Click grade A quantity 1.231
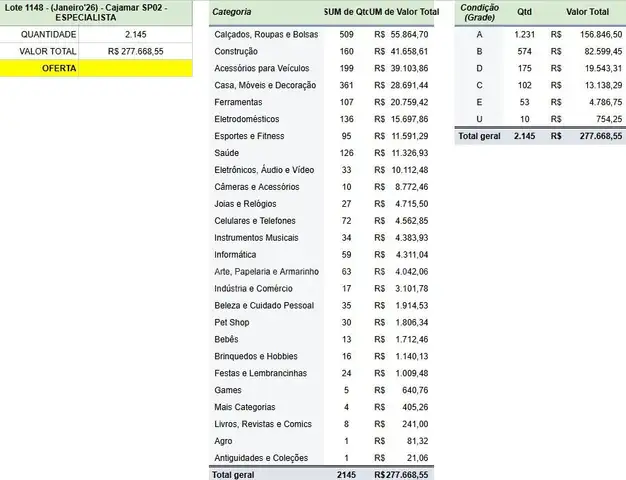The image size is (626, 480). (524, 34)
